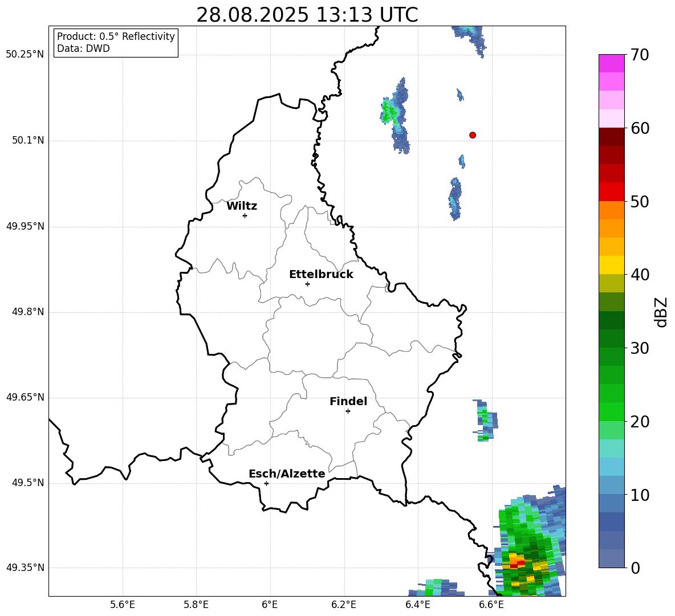Click the dark red colorbar swatch below 60

click(x=611, y=137)
